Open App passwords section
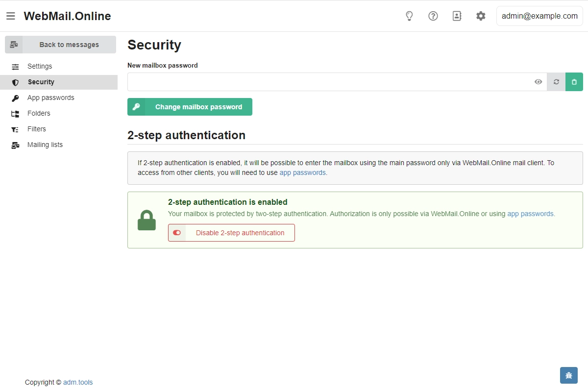 pyautogui.click(x=51, y=98)
